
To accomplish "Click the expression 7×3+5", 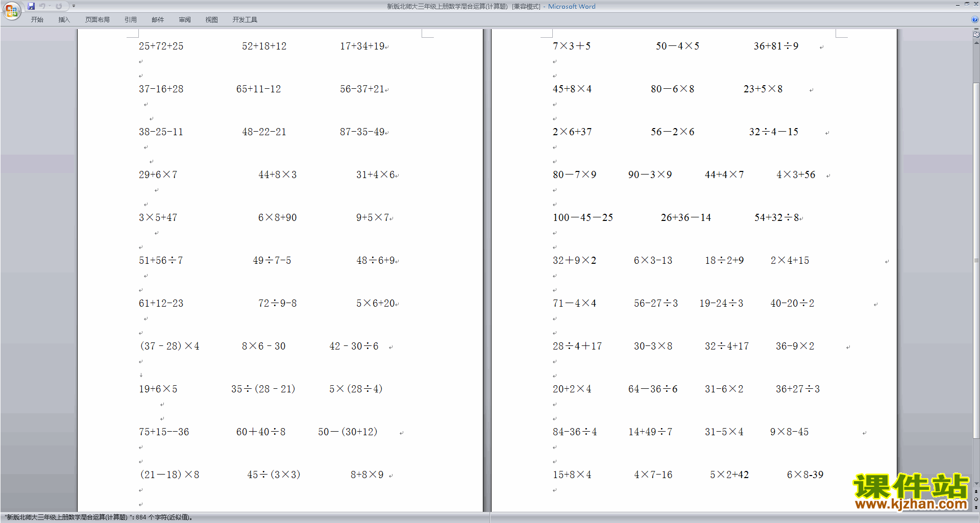I will (x=572, y=46).
